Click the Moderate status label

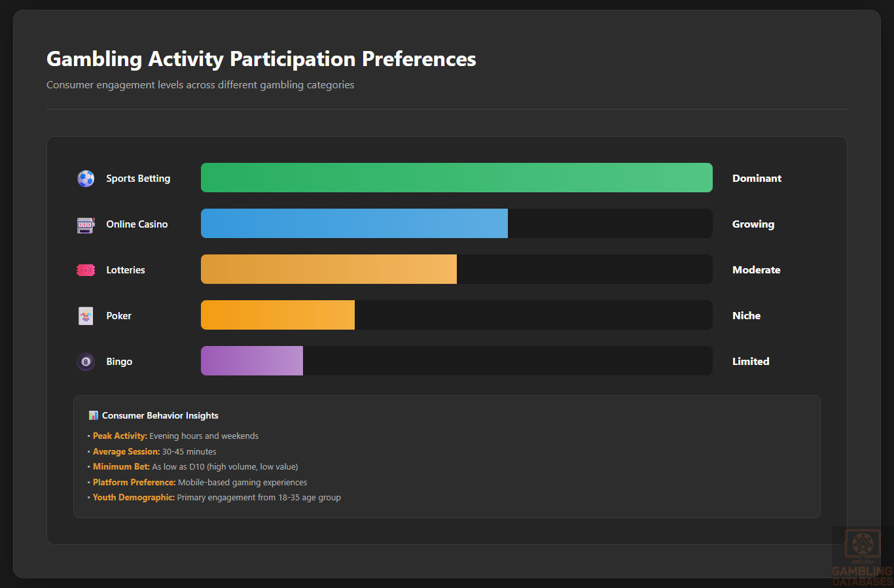756,270
